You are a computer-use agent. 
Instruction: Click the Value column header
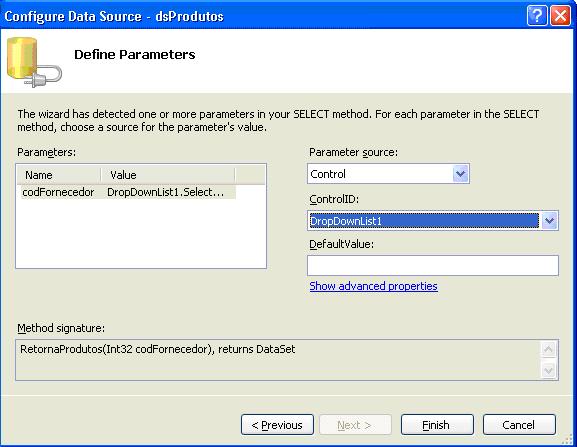pos(168,175)
